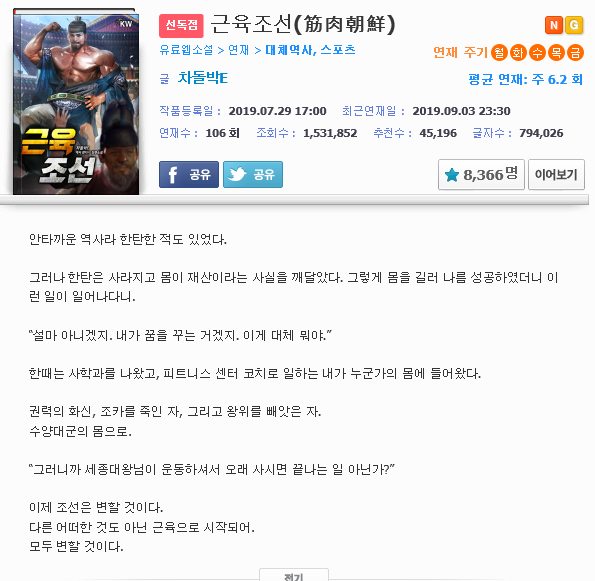This screenshot has height=581, width=595.
Task: Click the star favorite button showing 8,366명
Action: click(481, 175)
